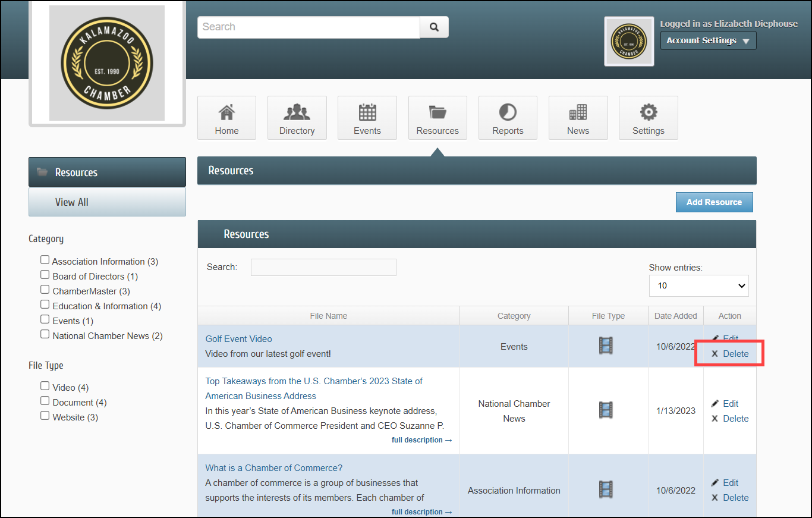The height and width of the screenshot is (518, 812).
Task: Expand the Show entries dropdown
Action: click(x=698, y=285)
